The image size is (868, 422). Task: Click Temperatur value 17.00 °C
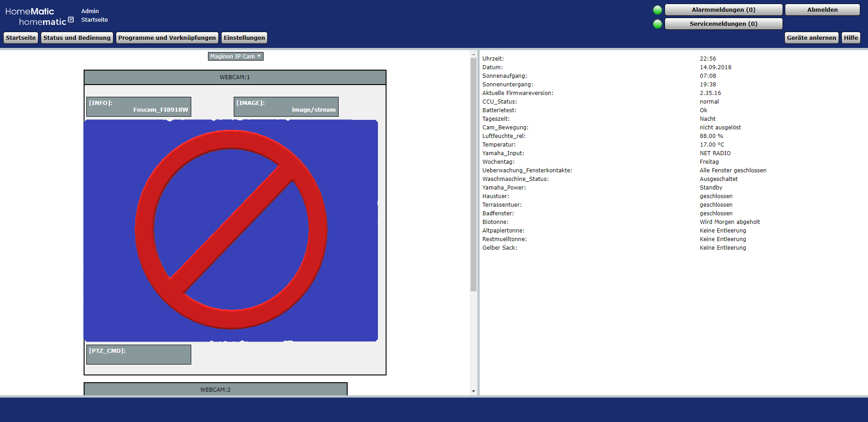point(712,145)
